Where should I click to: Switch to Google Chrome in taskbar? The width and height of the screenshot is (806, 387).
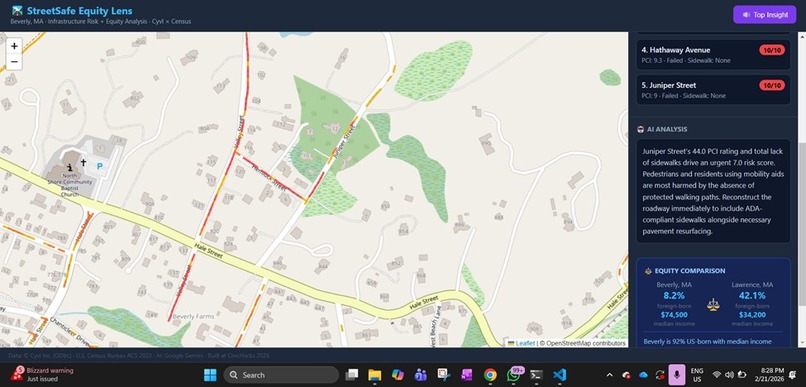pyautogui.click(x=490, y=375)
